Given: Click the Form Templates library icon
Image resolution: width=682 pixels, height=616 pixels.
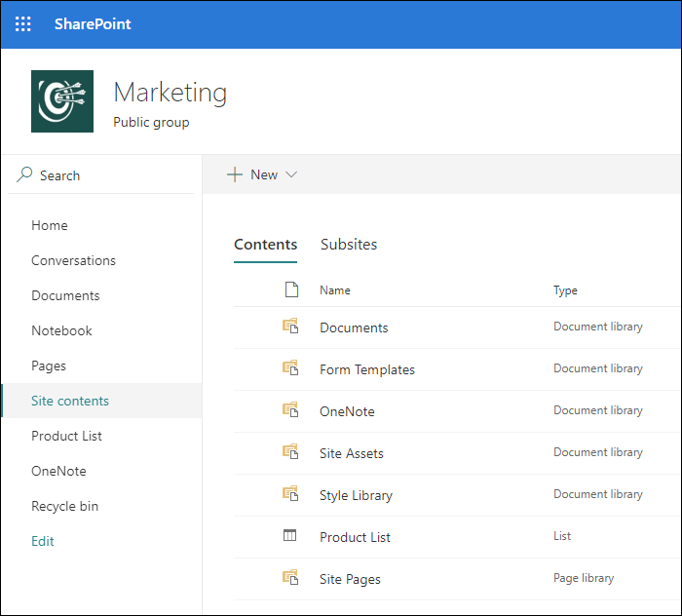Looking at the screenshot, I should [x=290, y=367].
